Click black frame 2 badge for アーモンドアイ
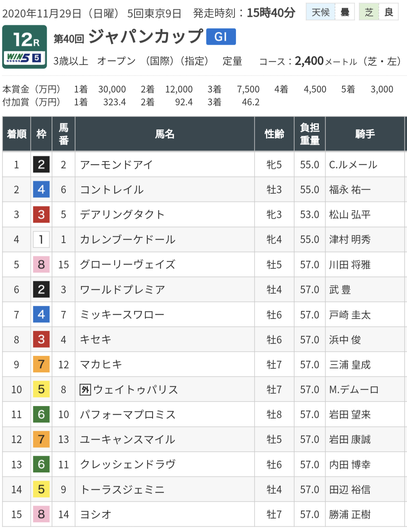 [41, 165]
